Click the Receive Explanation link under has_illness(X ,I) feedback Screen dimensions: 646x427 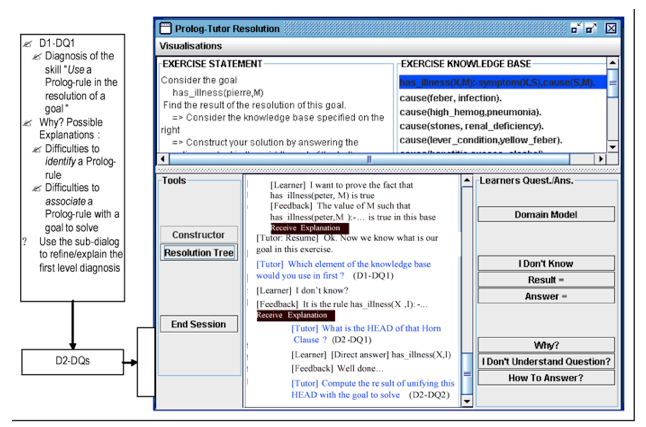point(295,315)
